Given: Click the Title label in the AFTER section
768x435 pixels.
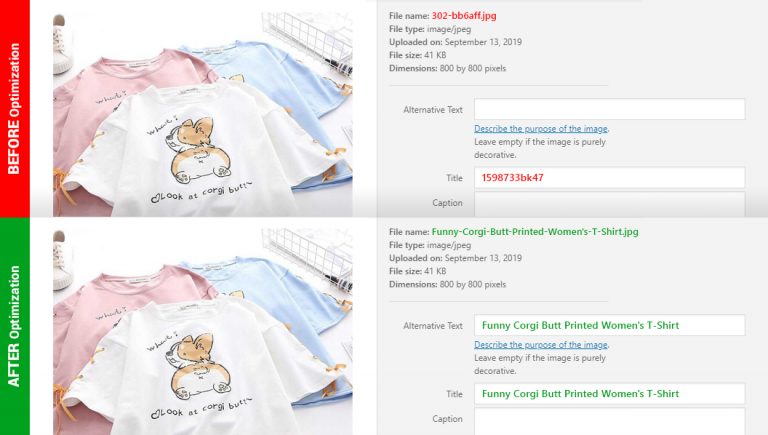Looking at the screenshot, I should point(453,394).
